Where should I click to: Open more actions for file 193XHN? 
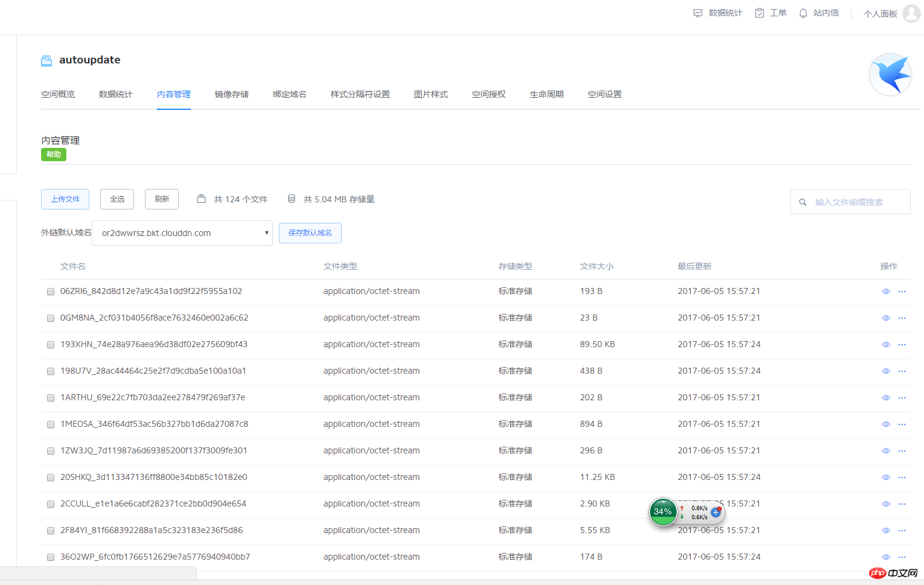click(902, 345)
